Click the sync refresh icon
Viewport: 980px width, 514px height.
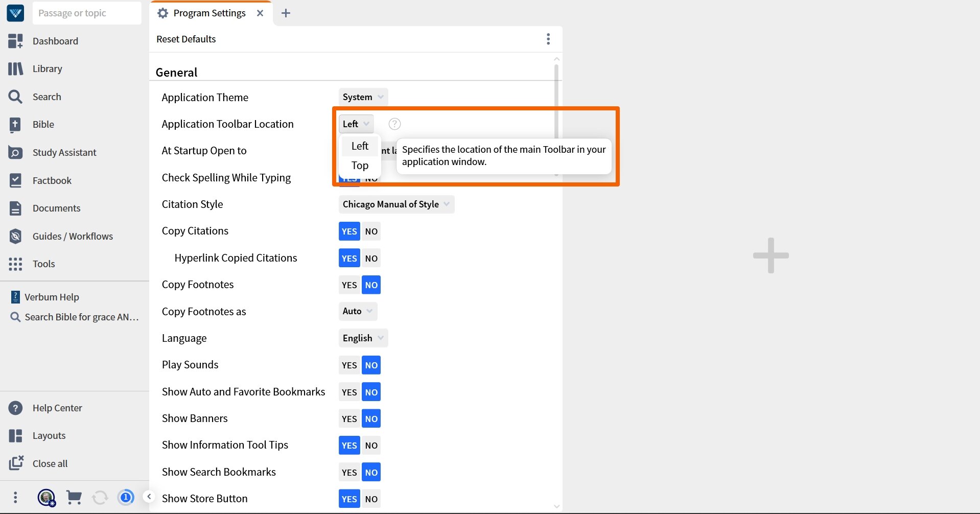pos(100,497)
